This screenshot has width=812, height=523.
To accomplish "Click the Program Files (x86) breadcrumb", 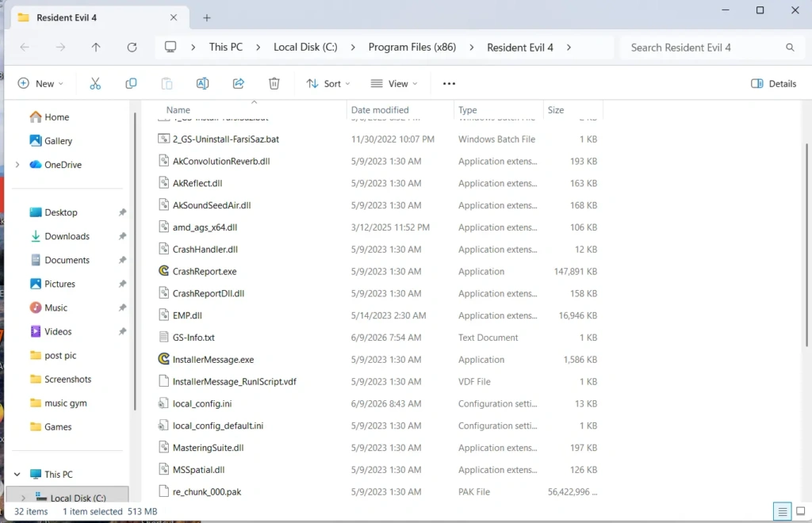I will tap(412, 47).
